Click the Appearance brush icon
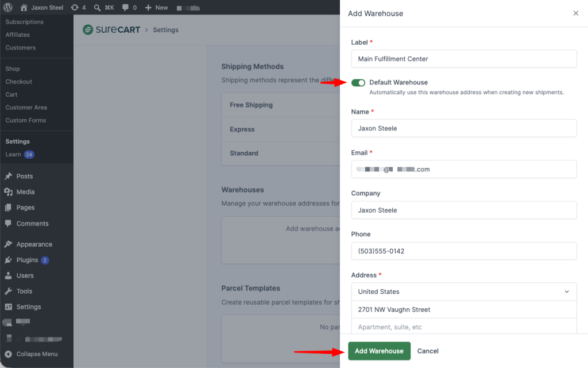The image size is (588, 368). coord(8,244)
